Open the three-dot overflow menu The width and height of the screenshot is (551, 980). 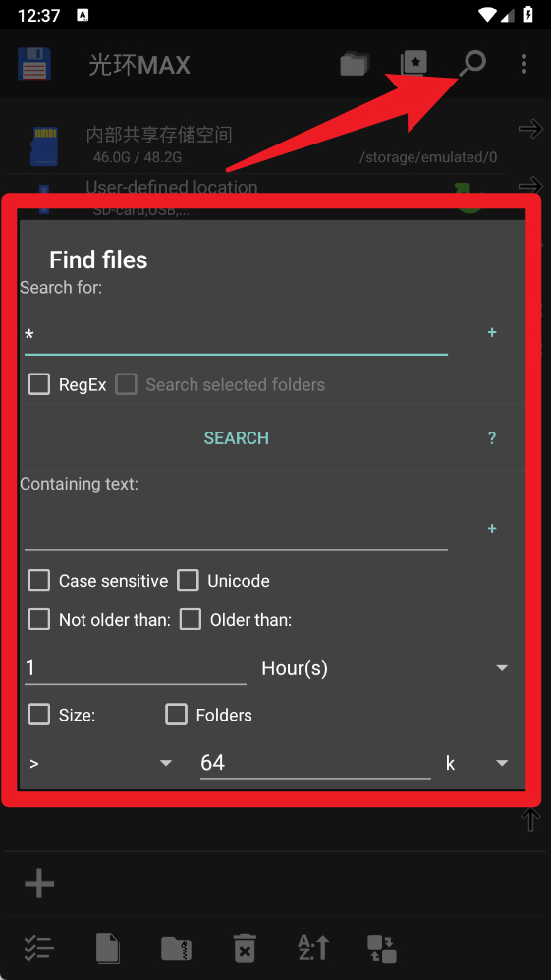(x=523, y=64)
